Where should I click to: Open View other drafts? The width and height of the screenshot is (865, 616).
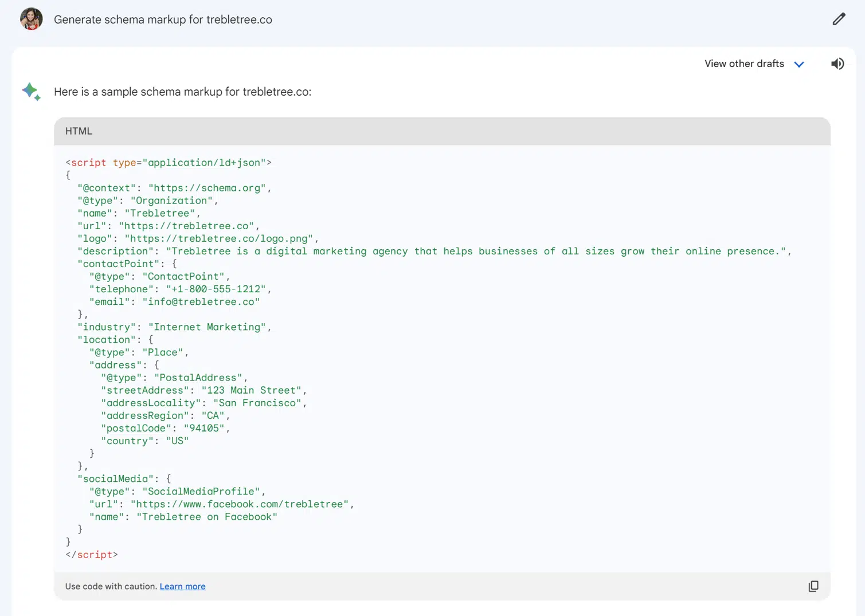(x=744, y=64)
